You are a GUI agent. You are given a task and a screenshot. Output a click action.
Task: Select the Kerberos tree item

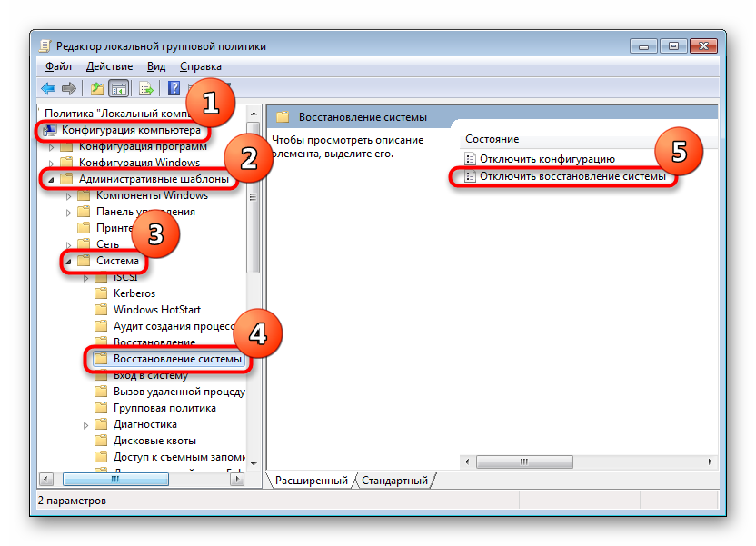click(134, 293)
